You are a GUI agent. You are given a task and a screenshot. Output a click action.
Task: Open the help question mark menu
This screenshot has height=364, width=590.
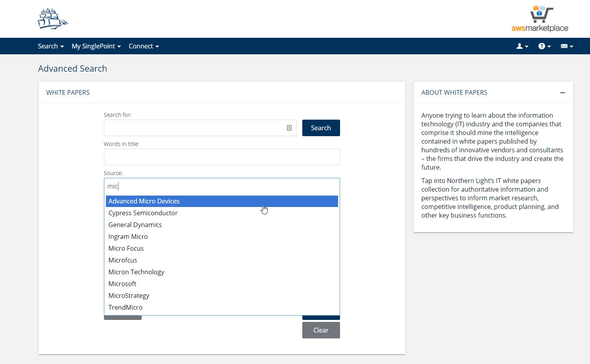[x=544, y=46]
